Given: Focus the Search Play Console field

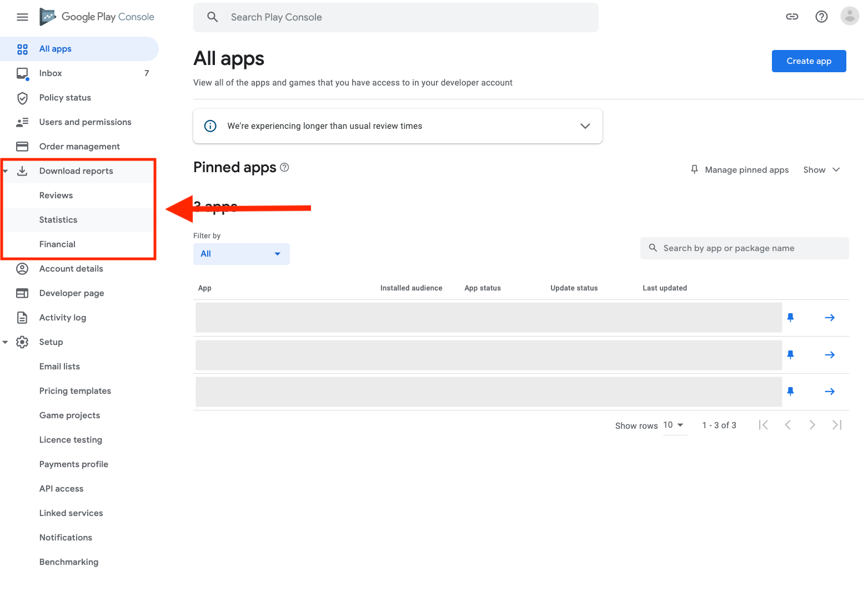Looking at the screenshot, I should (396, 17).
